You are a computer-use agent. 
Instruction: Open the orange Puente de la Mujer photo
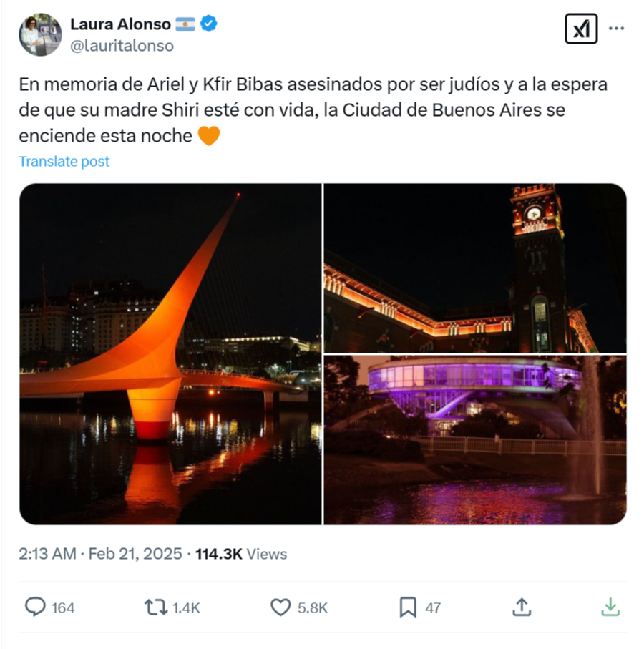(170, 354)
